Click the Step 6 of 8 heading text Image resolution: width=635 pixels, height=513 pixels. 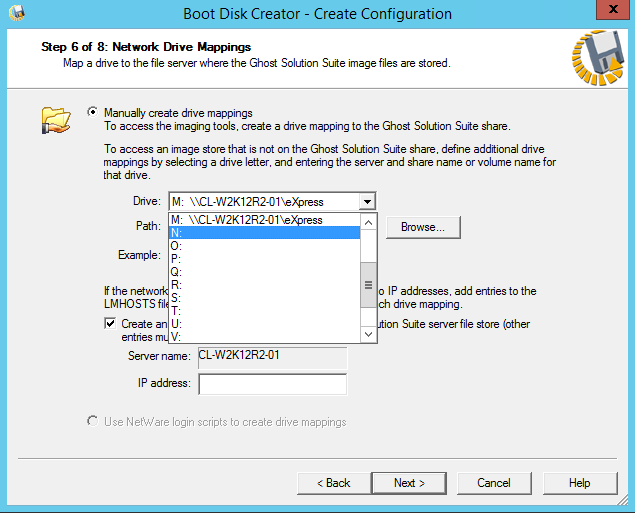[x=146, y=47]
